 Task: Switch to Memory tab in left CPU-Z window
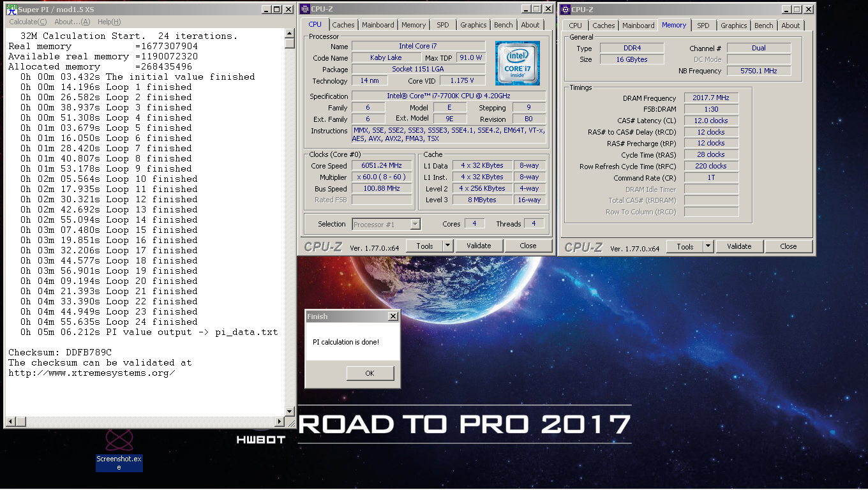tap(414, 25)
